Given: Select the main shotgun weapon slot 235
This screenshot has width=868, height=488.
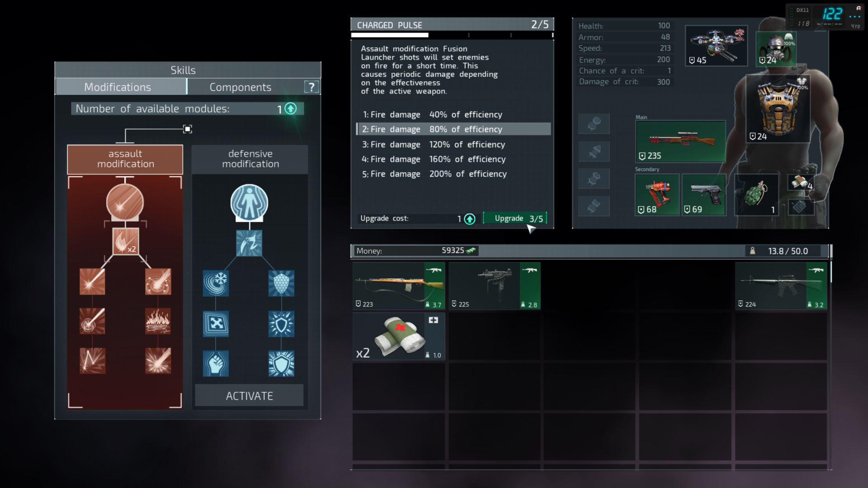Looking at the screenshot, I should (x=680, y=141).
